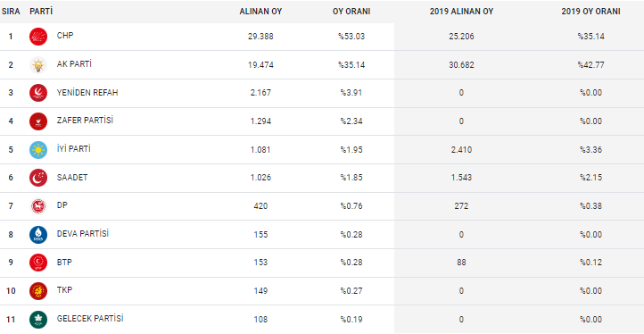Click the İYİ Parti sun logo
The image size is (644, 334).
(x=38, y=150)
